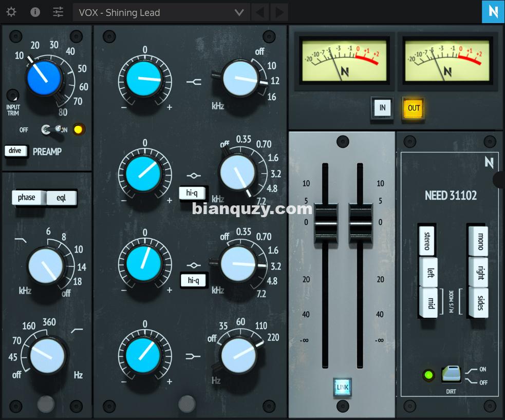Click the upper mid frequency knob
The image size is (505, 420).
pyautogui.click(x=238, y=172)
